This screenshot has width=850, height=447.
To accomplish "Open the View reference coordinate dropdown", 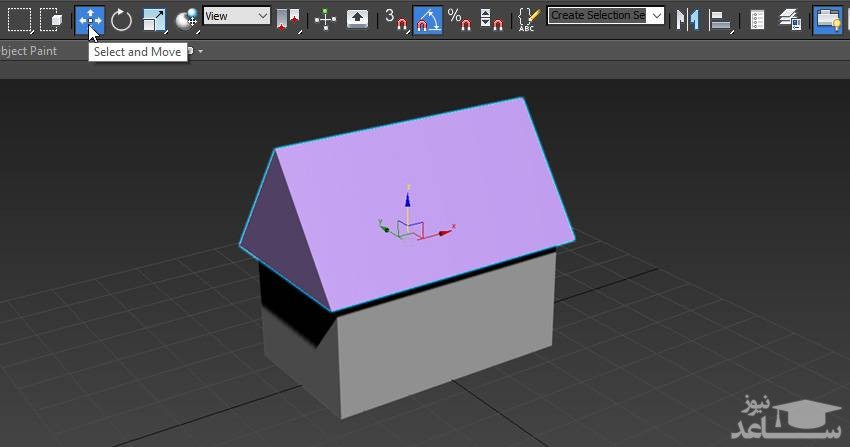I will (236, 16).
